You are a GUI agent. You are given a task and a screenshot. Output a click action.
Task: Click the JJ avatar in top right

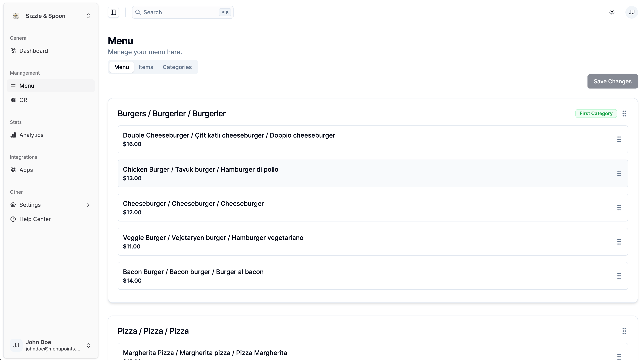click(632, 12)
